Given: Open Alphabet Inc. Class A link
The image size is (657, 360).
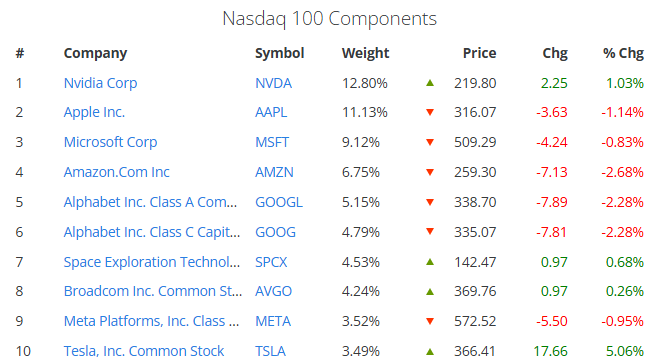Looking at the screenshot, I should click(150, 202).
